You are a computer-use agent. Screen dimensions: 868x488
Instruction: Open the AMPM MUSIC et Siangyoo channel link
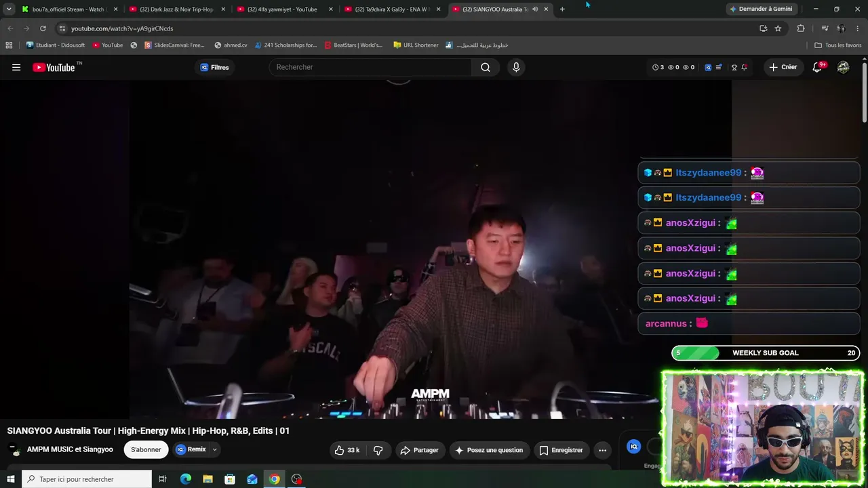click(70, 449)
